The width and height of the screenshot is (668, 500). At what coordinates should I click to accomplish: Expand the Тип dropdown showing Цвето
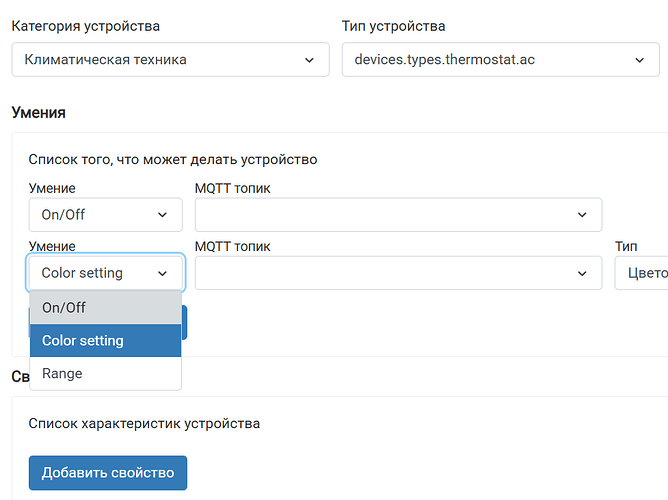(x=641, y=273)
